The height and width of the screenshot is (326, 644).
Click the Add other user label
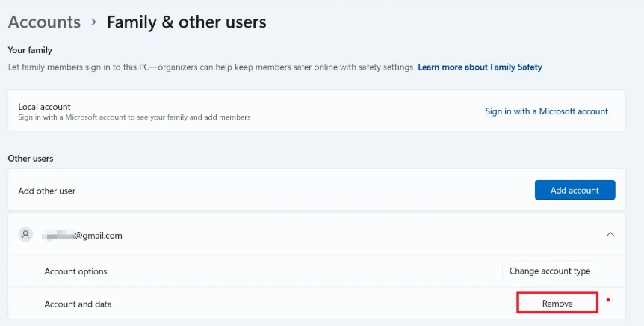coord(47,191)
